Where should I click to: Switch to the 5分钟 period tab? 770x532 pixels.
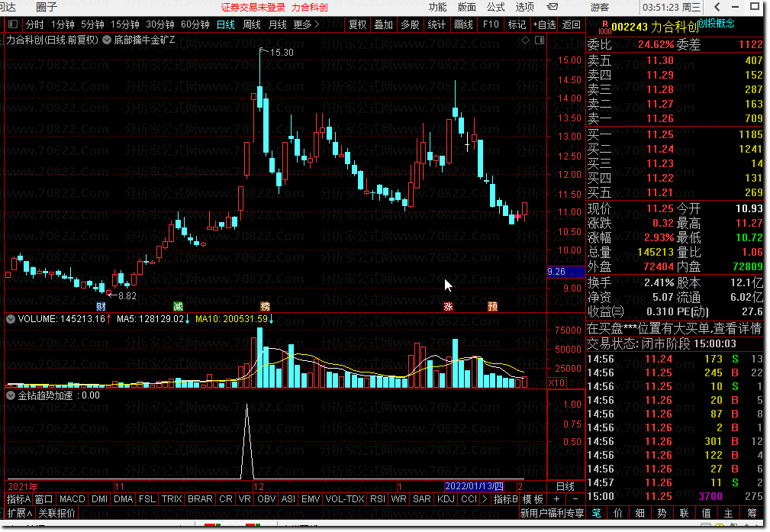pyautogui.click(x=92, y=24)
